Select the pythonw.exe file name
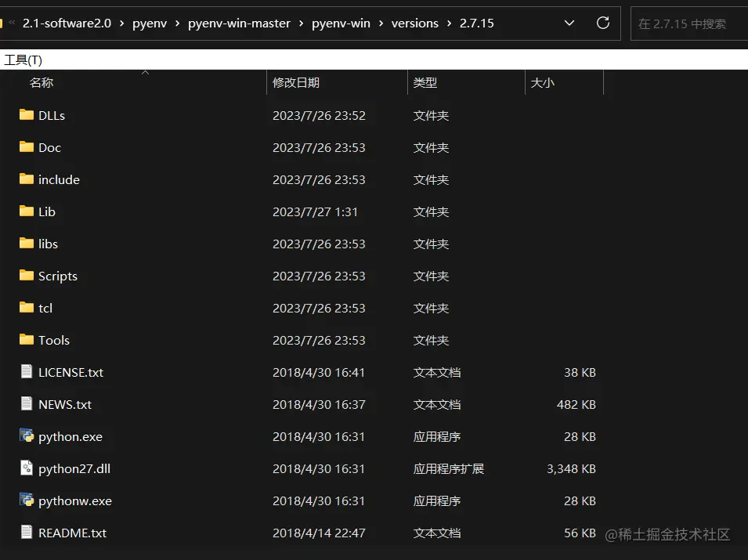The height and width of the screenshot is (560, 748). 75,501
